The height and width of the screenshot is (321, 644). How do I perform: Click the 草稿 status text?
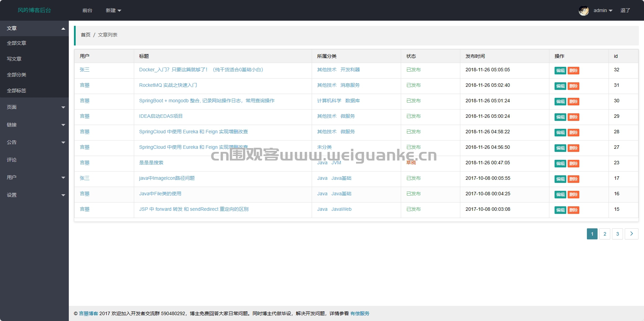click(411, 163)
